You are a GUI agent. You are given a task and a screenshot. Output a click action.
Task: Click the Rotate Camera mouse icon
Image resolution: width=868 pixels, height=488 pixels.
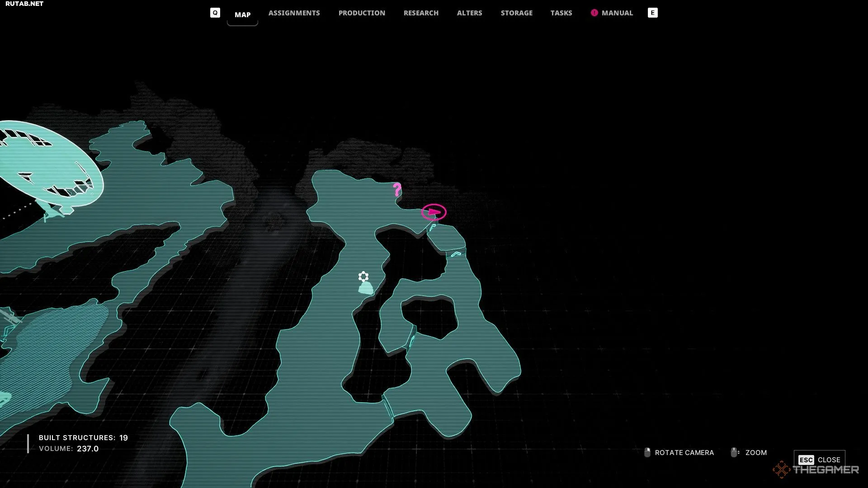[647, 452]
